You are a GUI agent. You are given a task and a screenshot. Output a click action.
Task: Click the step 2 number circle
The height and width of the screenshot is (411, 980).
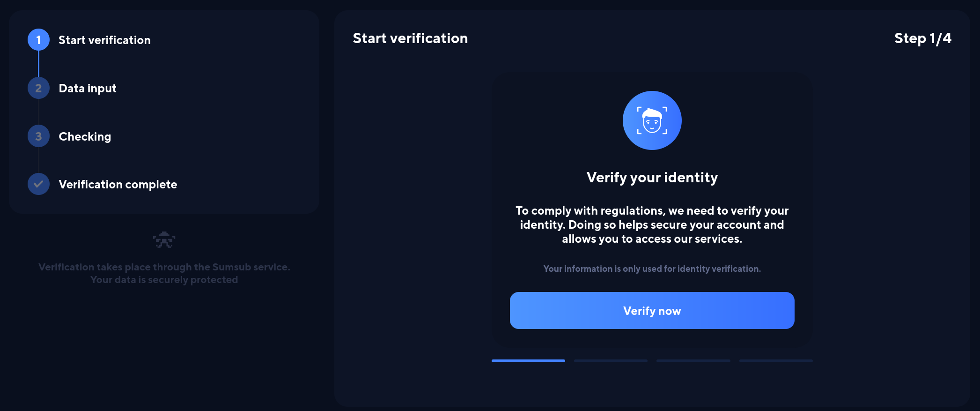tap(38, 88)
